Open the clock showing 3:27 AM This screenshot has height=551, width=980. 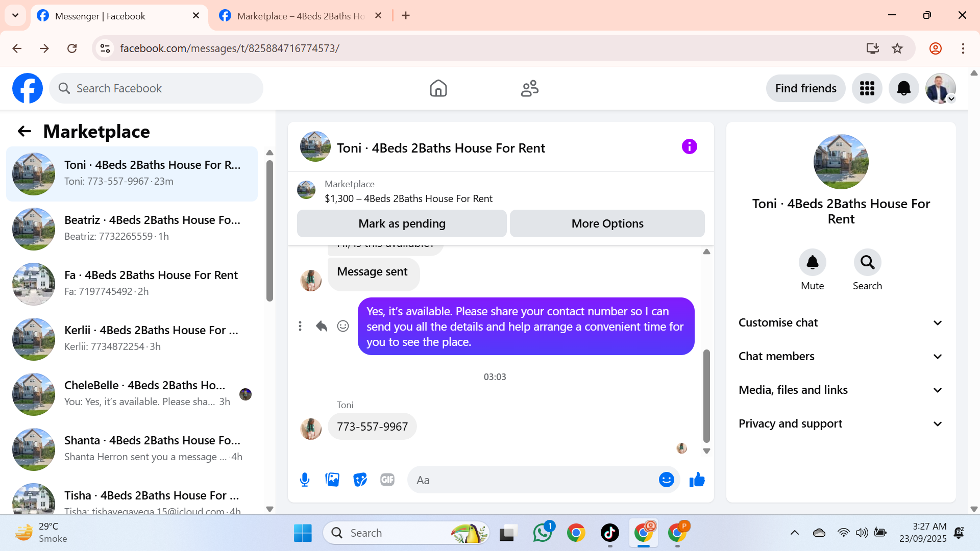(923, 533)
